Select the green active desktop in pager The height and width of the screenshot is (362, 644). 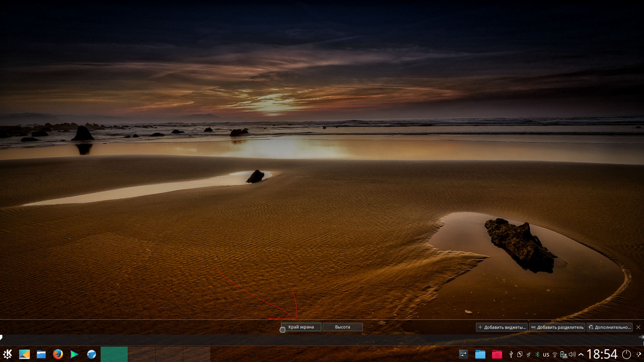[x=114, y=354]
